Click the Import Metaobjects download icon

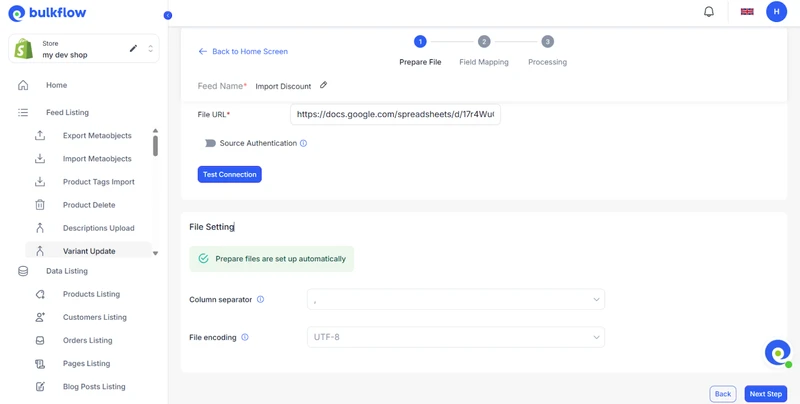point(40,159)
